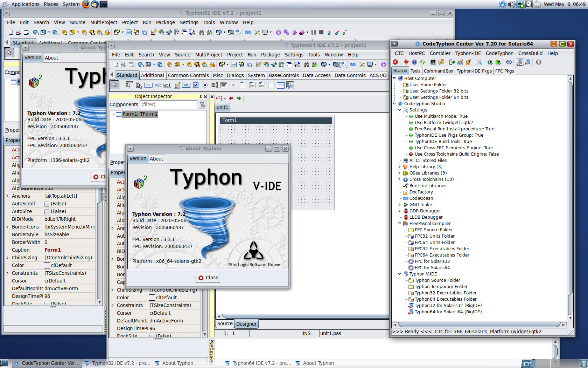The image size is (588, 368).
Task: Click the Save (floppy) icon in Typhon64 toolbar
Action: 233,64
